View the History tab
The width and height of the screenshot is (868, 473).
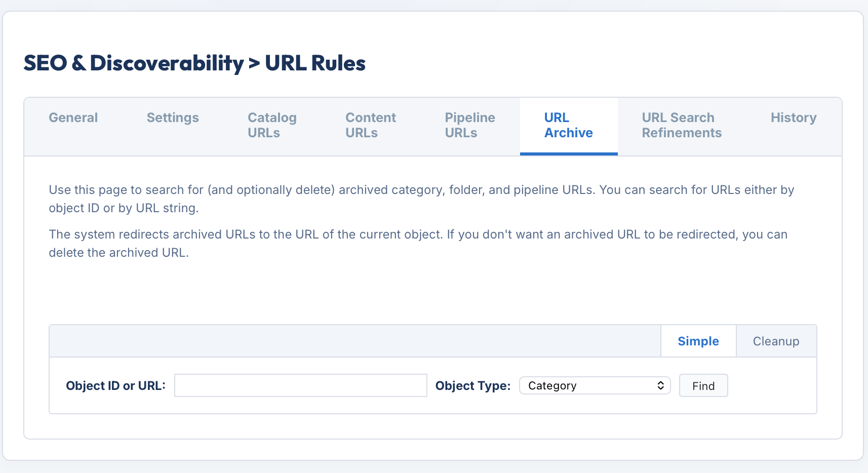coord(794,117)
